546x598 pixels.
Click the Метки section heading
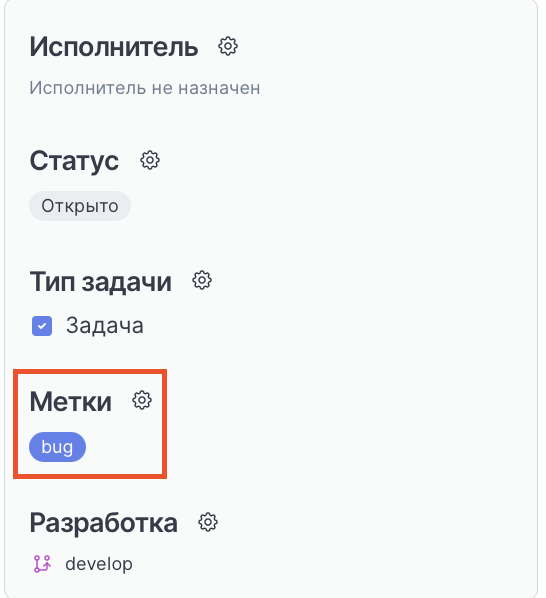[71, 402]
